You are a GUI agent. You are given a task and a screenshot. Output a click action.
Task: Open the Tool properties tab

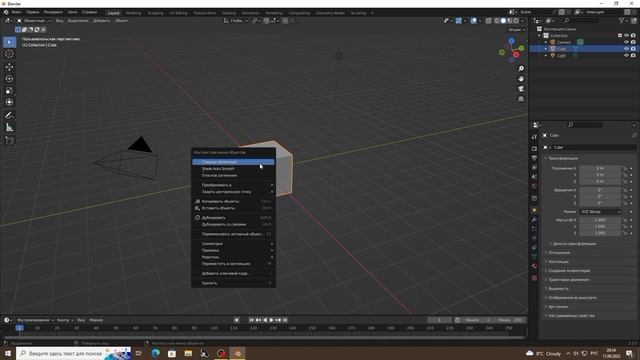coord(534,137)
